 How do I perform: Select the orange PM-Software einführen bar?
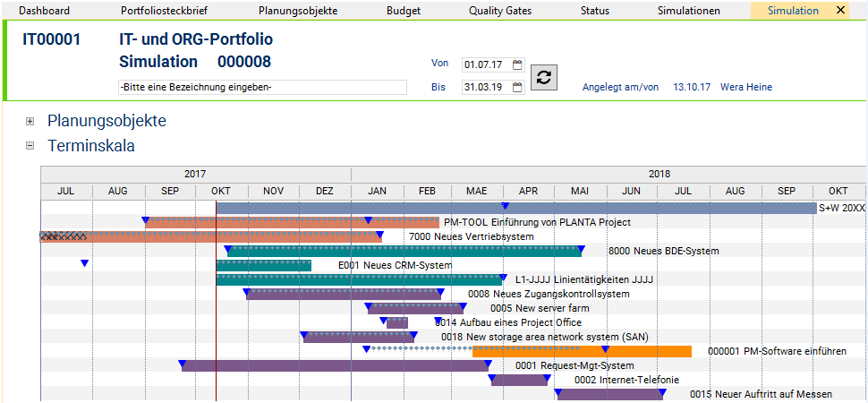click(x=582, y=351)
